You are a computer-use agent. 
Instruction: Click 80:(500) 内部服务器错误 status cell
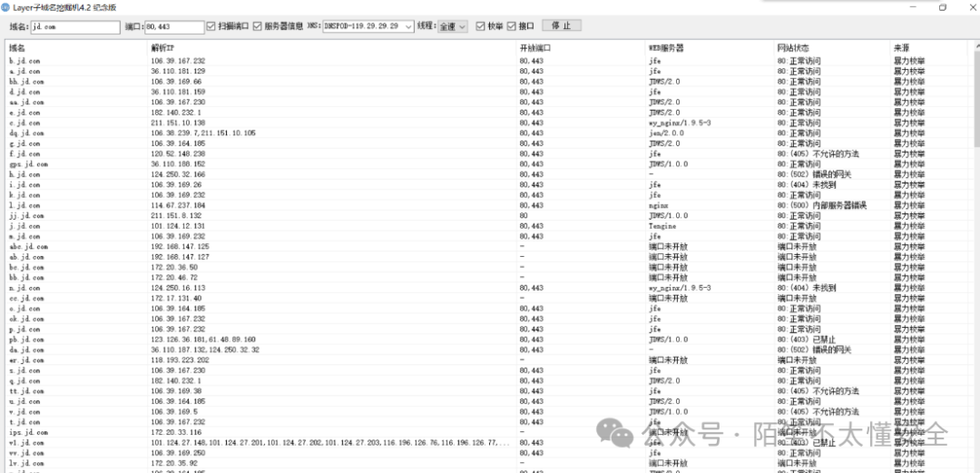[x=822, y=205]
